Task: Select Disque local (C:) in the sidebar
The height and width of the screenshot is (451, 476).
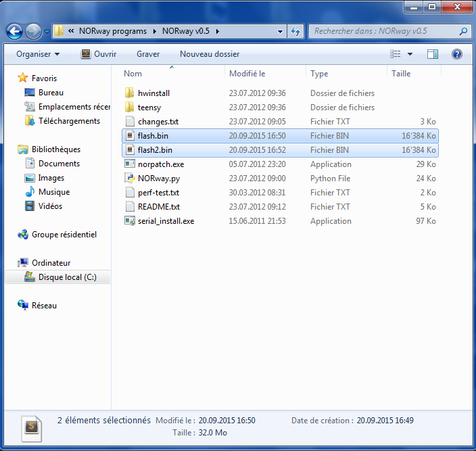Action: [57, 277]
